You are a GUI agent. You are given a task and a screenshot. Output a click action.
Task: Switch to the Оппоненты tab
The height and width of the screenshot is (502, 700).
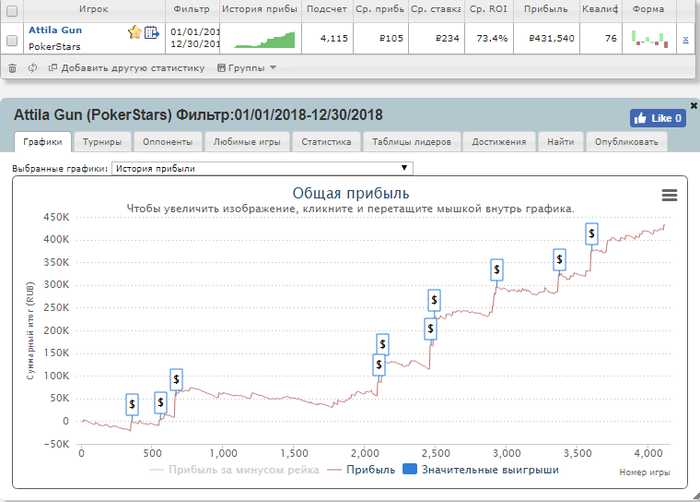click(167, 142)
